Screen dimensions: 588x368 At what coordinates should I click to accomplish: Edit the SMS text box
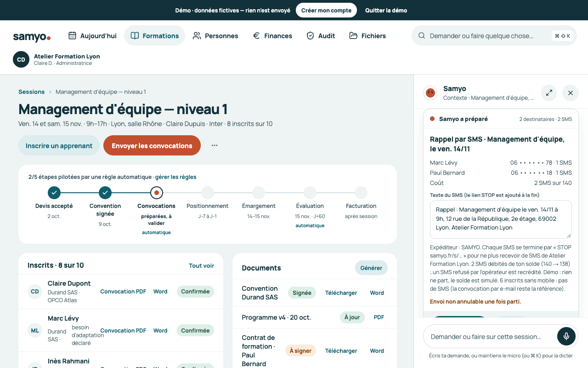(501, 219)
